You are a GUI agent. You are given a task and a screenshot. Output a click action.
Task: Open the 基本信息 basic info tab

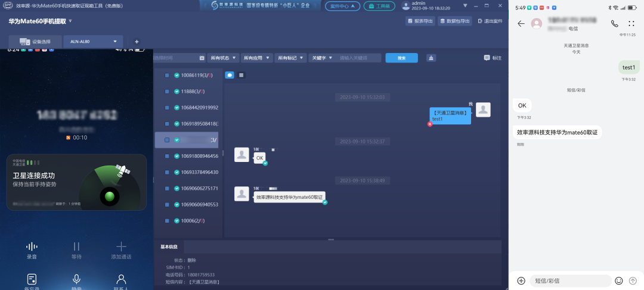coord(169,247)
